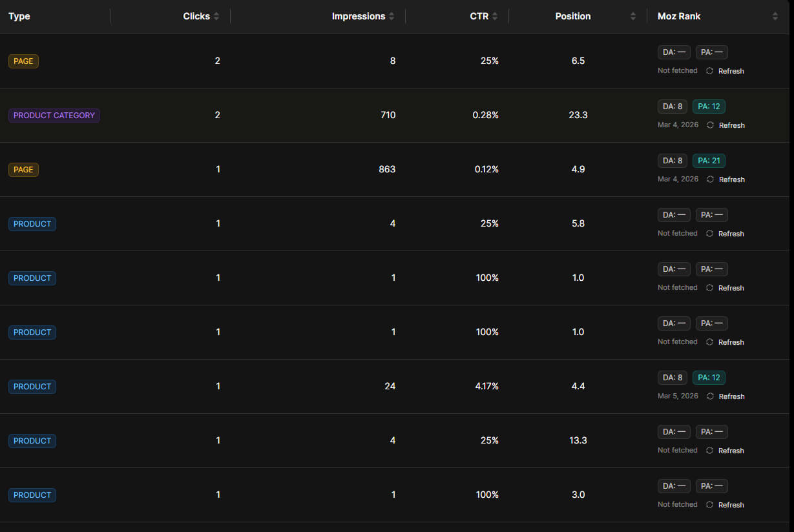Click the PRODUCT badge in the 24 impressions row
Screen dimensions: 794x532
coord(32,387)
